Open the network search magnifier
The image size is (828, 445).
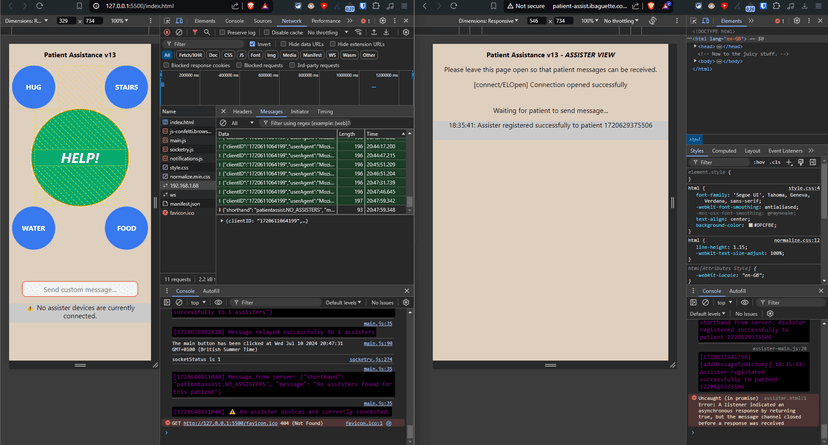coord(207,32)
